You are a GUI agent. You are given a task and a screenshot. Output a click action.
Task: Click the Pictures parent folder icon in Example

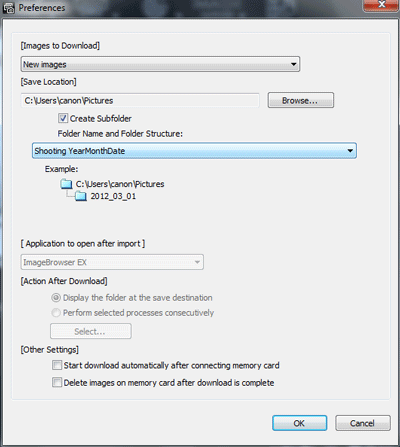click(x=66, y=184)
